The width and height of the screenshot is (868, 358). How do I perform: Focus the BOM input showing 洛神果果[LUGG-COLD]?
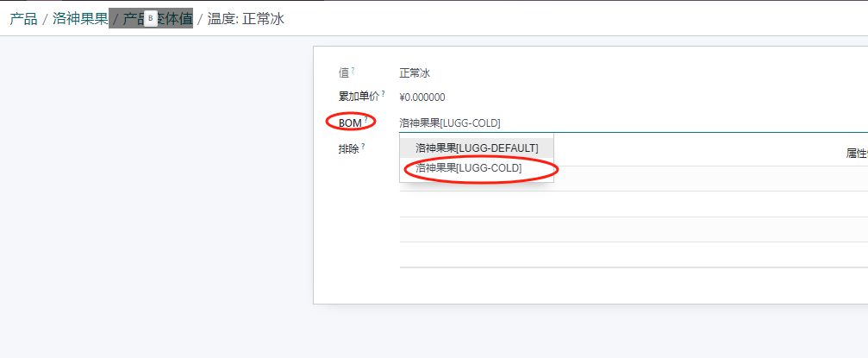pyautogui.click(x=603, y=122)
